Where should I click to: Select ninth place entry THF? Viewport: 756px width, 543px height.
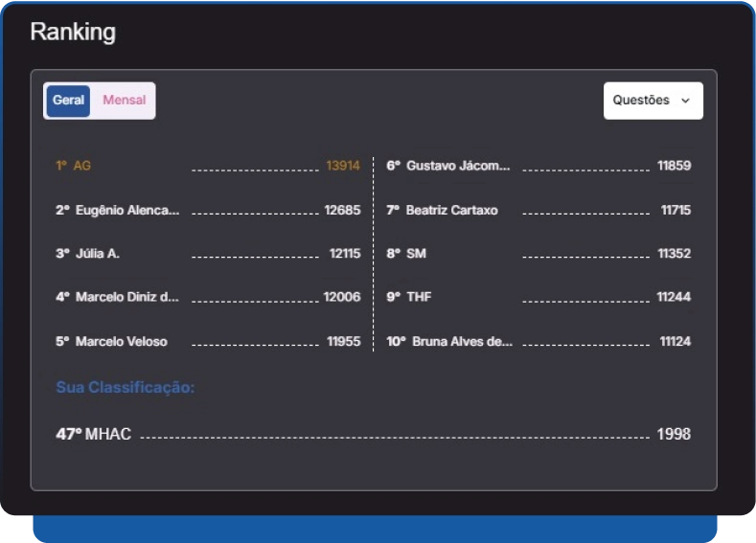(x=419, y=297)
